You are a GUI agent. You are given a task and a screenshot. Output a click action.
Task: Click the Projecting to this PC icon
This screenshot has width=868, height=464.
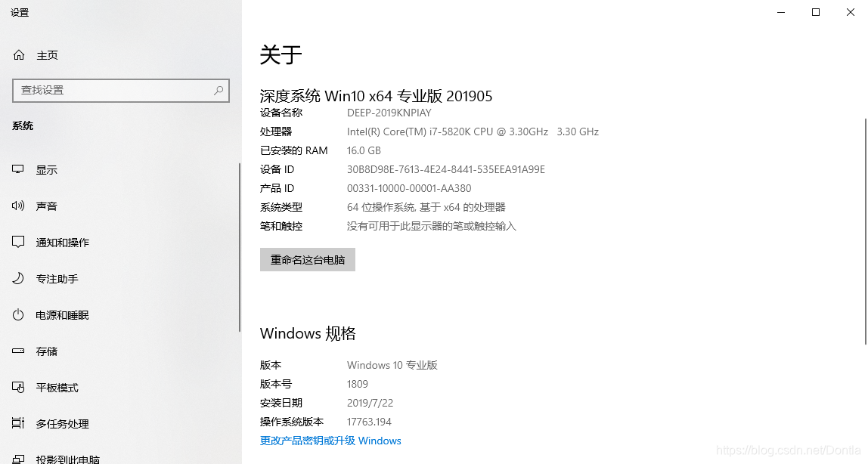pyautogui.click(x=18, y=459)
